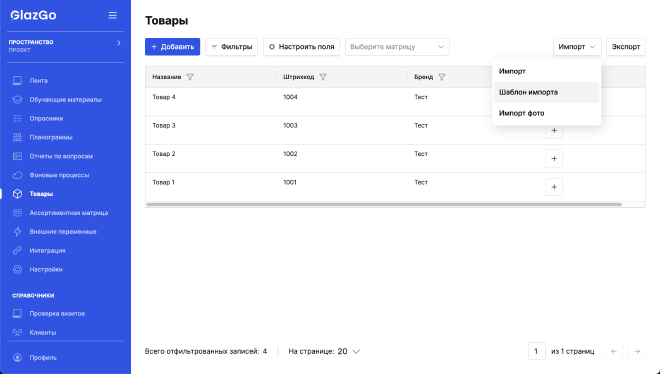Open Клиенты people icon
This screenshot has width=660, height=374.
[x=17, y=332]
